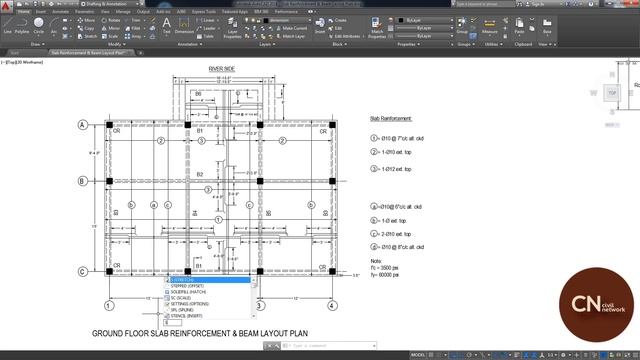The width and height of the screenshot is (640, 360).
Task: Choose SC (SCALE) from command suggestions
Action: (x=208, y=298)
